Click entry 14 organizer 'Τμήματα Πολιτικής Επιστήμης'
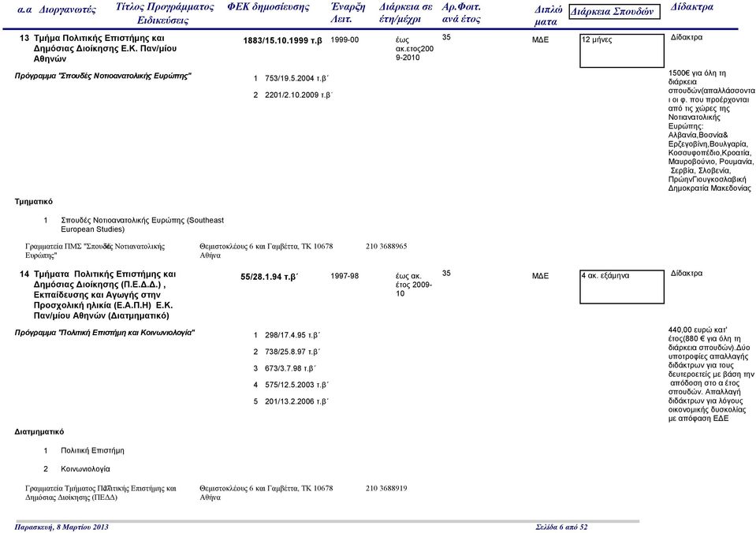 click(x=105, y=295)
